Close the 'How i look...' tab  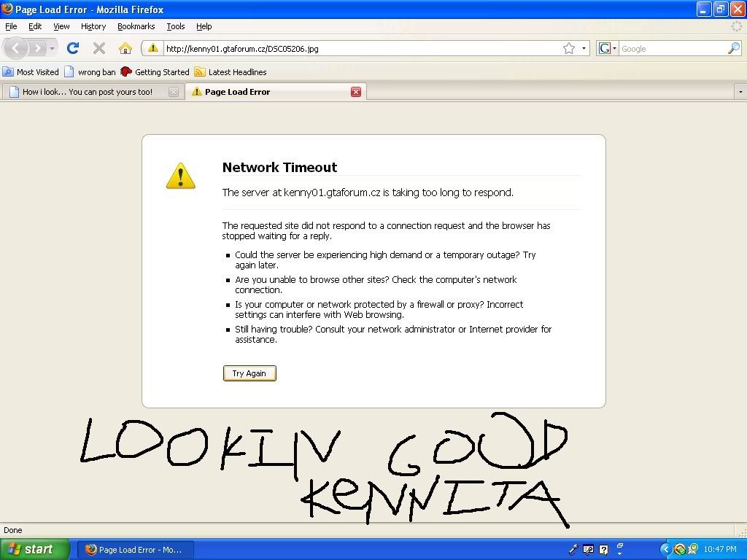[174, 92]
